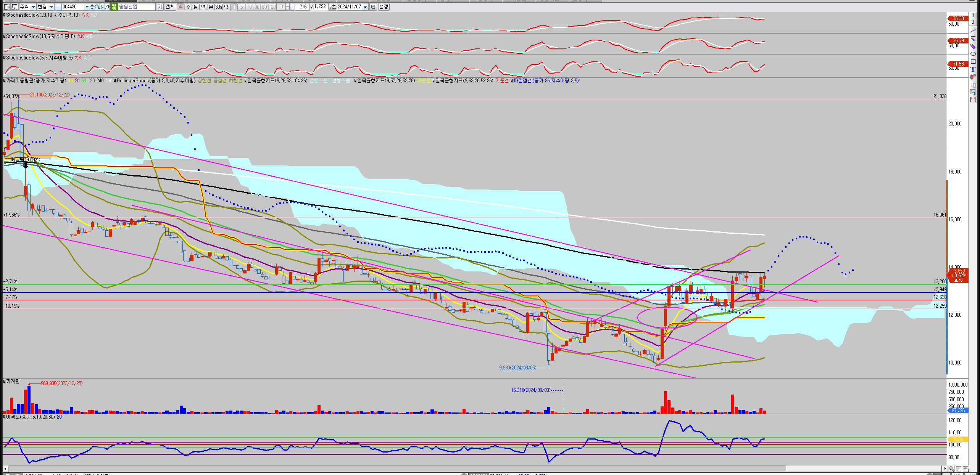The width and height of the screenshot is (980, 475).
Task: Click the stock code field 004430
Action: pos(73,7)
